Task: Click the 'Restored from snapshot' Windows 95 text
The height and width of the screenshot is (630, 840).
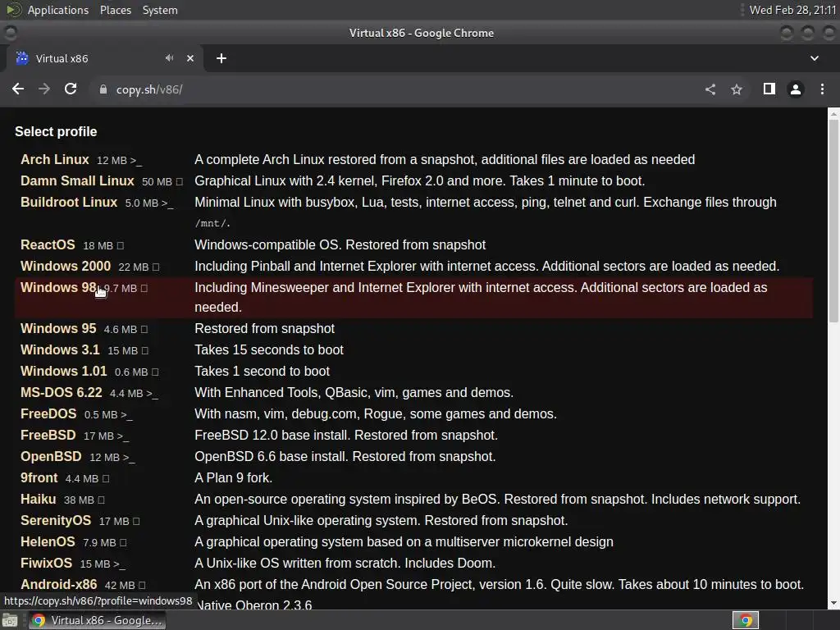Action: [x=265, y=328]
